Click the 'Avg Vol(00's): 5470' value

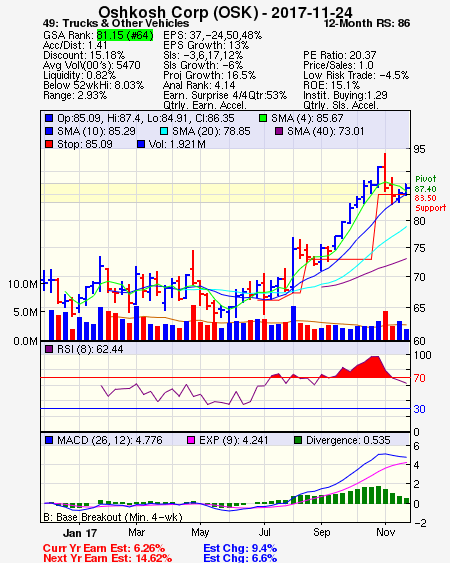tap(92, 65)
